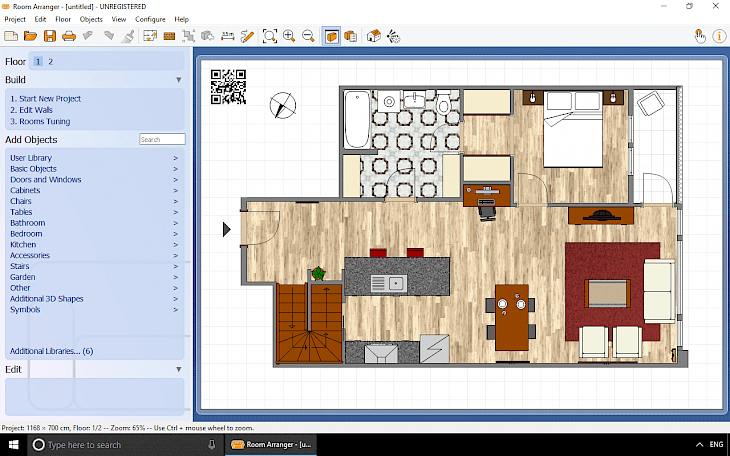
Task: Click the walk-through sparkle icon
Action: (393, 36)
